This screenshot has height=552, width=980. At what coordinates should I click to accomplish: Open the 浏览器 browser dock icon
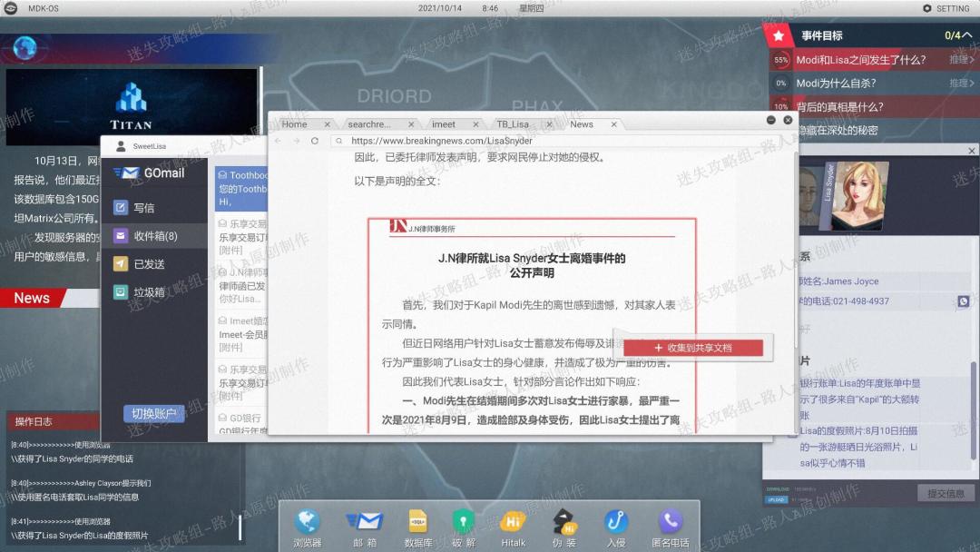307,522
